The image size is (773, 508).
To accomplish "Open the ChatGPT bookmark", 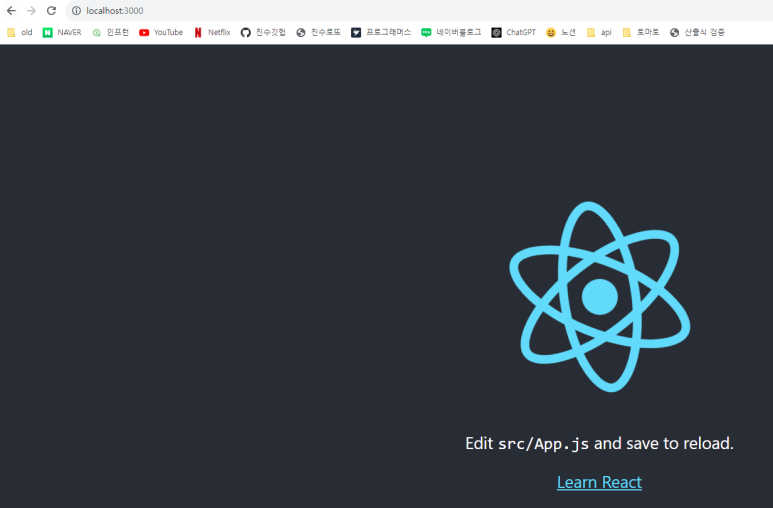I will click(514, 33).
